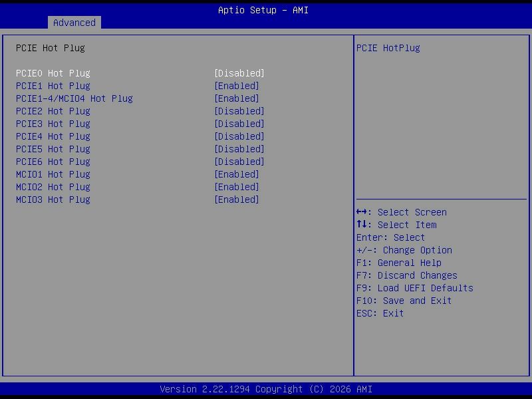The width and height of the screenshot is (532, 399).
Task: Change PCIE6 Hot Plug Disabled value
Action: [x=239, y=162]
